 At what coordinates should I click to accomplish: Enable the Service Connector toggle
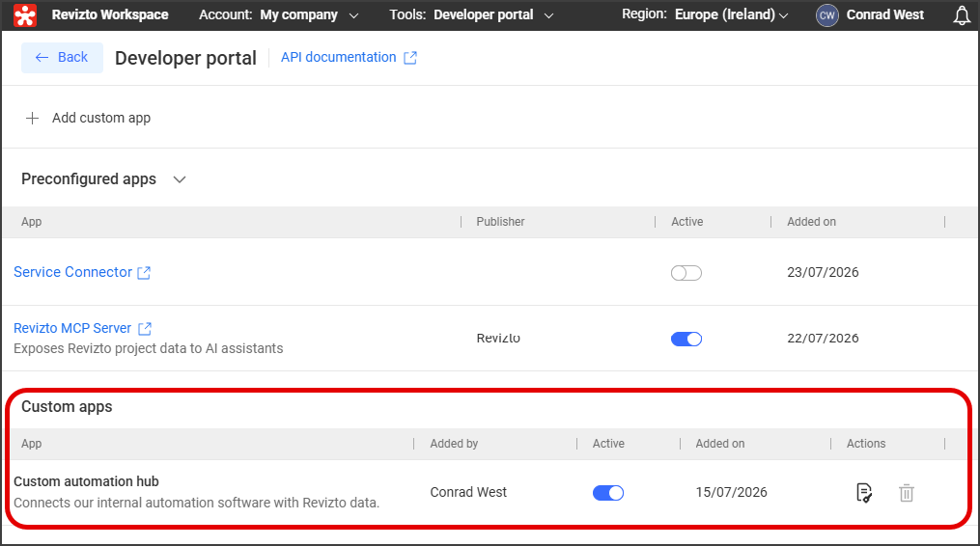686,273
